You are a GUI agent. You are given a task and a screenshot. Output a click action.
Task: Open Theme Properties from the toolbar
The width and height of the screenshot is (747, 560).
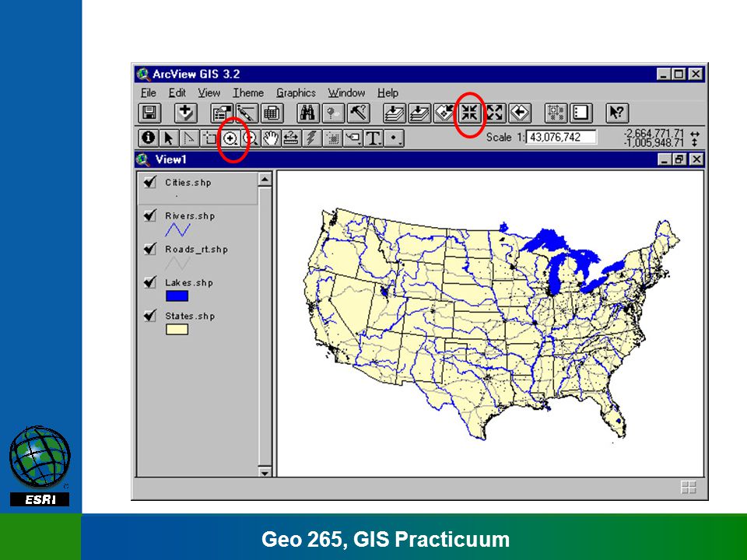coord(222,114)
